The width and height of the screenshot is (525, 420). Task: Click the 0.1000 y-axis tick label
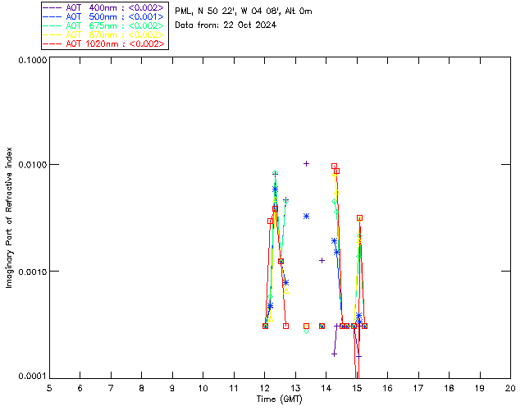(x=33, y=60)
